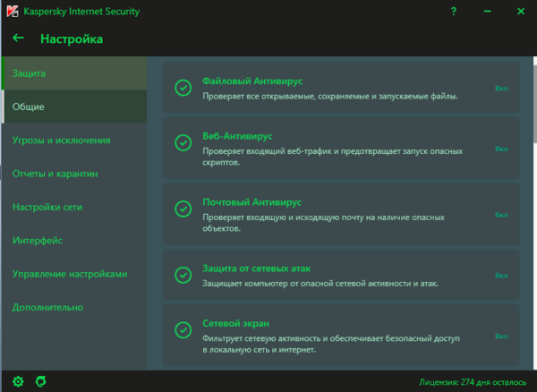Open the Сетевой экран component title
Image resolution: width=537 pixels, height=392 pixels.
pos(236,322)
